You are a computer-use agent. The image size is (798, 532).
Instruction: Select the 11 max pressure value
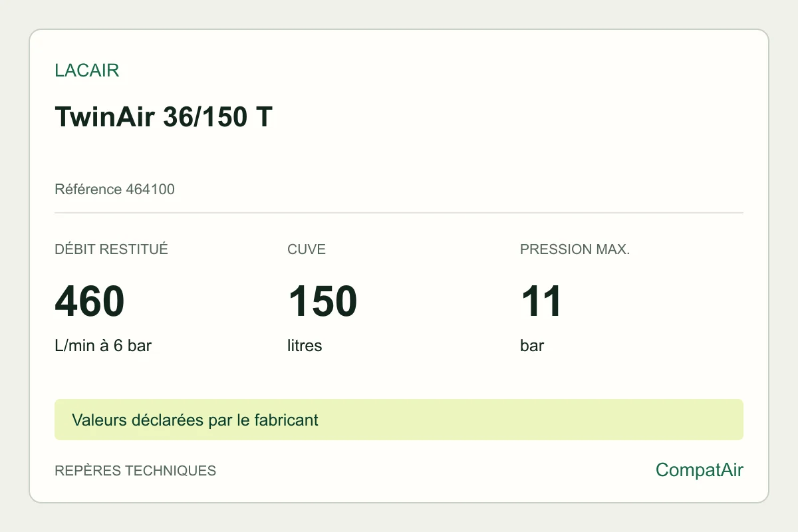[x=541, y=301]
